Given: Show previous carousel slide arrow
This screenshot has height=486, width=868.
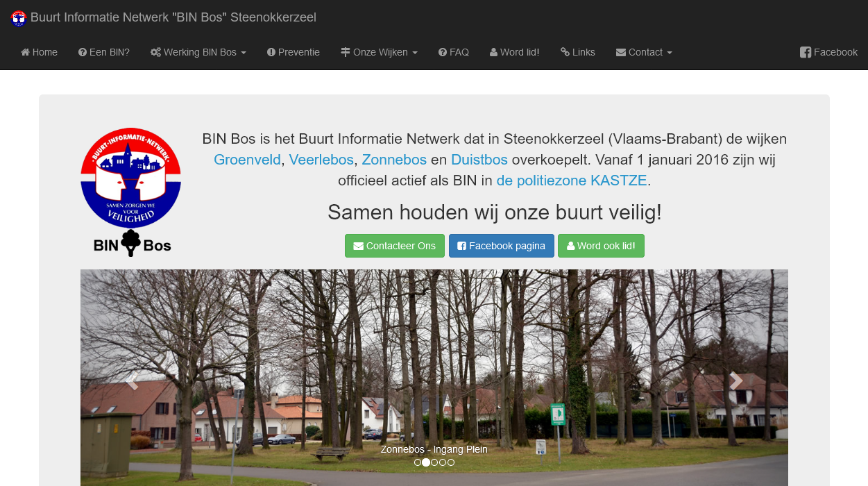Looking at the screenshot, I should [133, 380].
